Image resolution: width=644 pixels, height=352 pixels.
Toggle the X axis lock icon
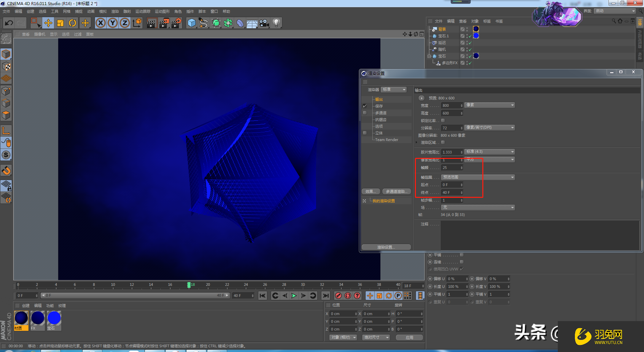click(x=101, y=23)
